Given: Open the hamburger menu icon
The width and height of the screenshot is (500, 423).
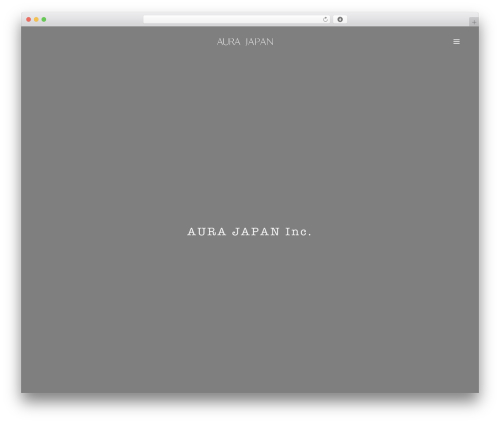Looking at the screenshot, I should point(456,41).
